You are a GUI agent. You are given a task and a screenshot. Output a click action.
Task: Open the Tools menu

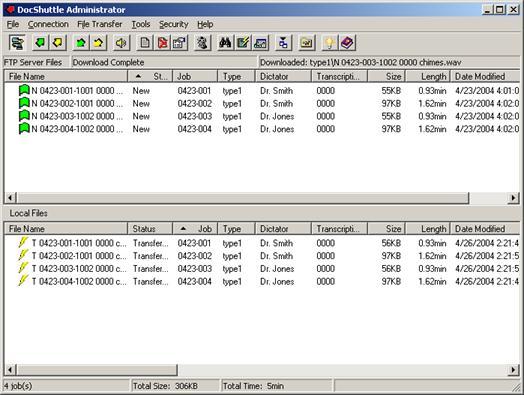coord(141,24)
